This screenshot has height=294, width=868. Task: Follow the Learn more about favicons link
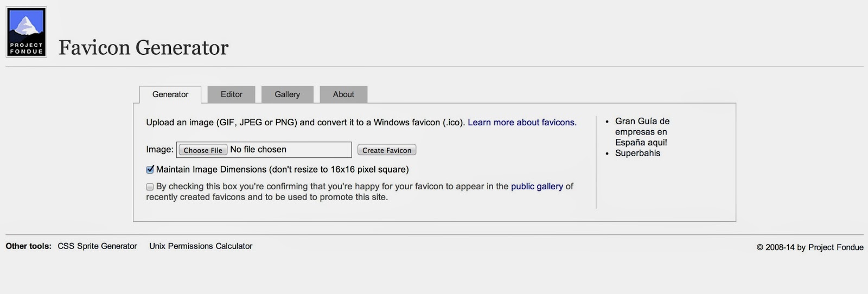pyautogui.click(x=522, y=123)
